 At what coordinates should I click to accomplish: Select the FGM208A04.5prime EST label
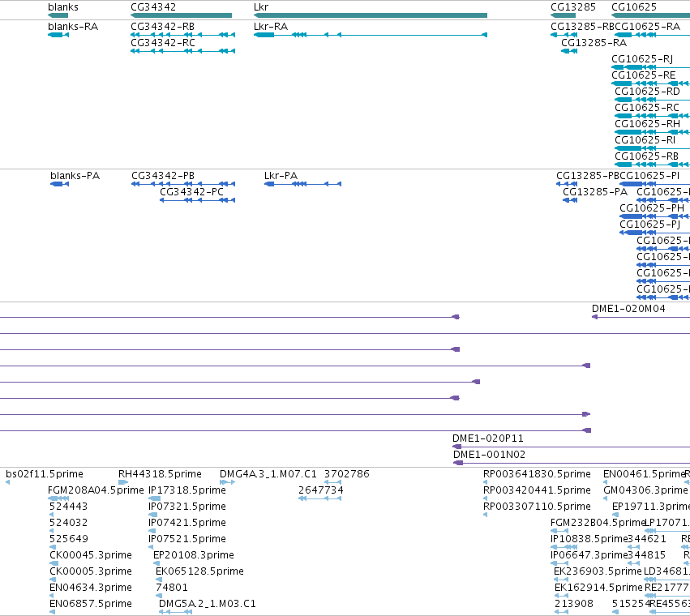(96, 490)
